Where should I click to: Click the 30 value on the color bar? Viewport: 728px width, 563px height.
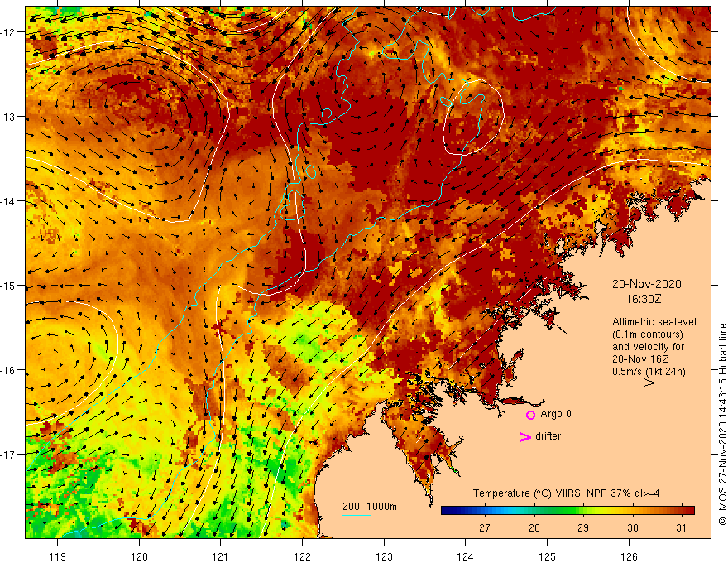632,527
